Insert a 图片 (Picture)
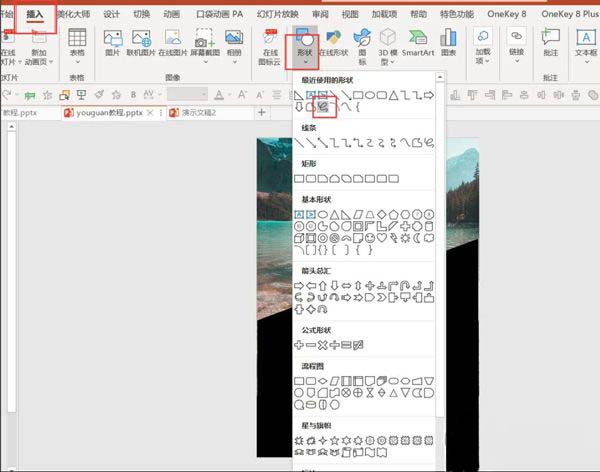Screen dimensions: 600x472 coord(112,43)
